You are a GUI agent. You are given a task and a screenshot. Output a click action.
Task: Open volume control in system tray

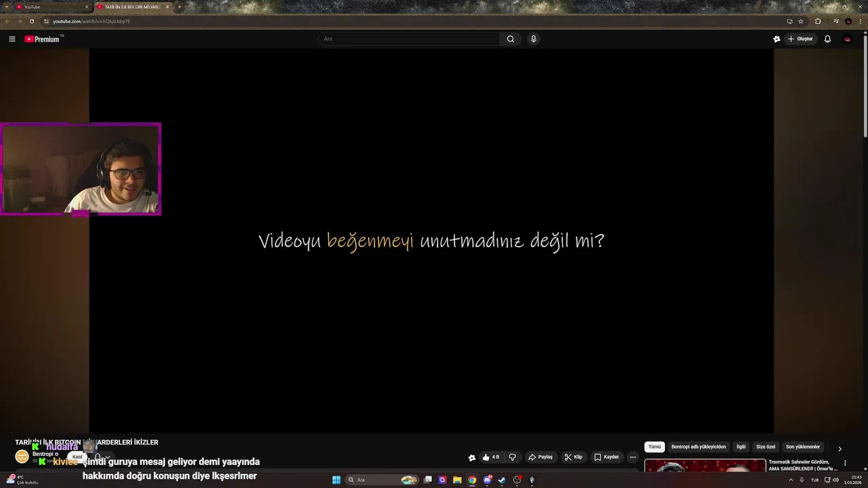point(835,480)
